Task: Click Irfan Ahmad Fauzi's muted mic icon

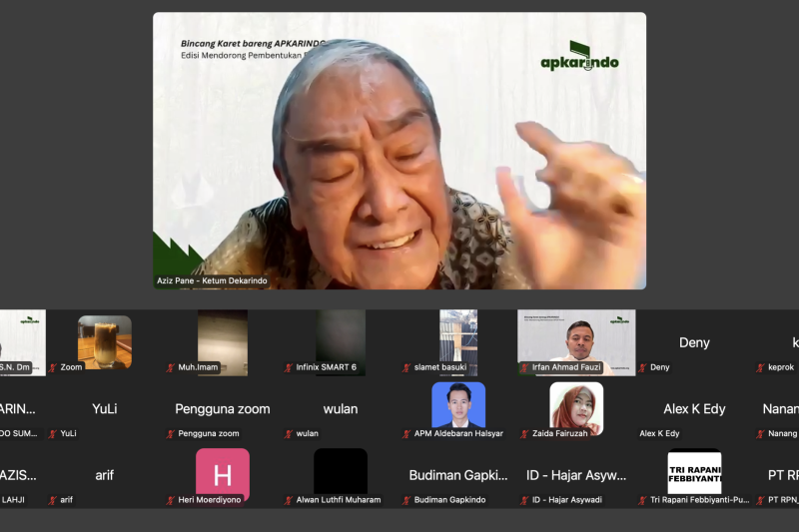Action: coord(524,367)
